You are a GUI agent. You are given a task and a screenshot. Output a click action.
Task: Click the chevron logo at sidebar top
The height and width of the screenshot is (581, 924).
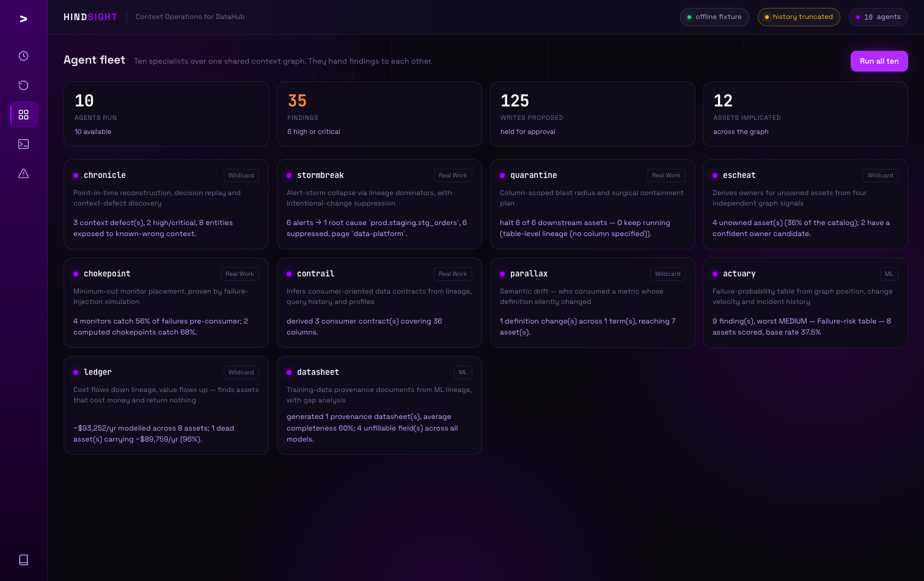23,19
